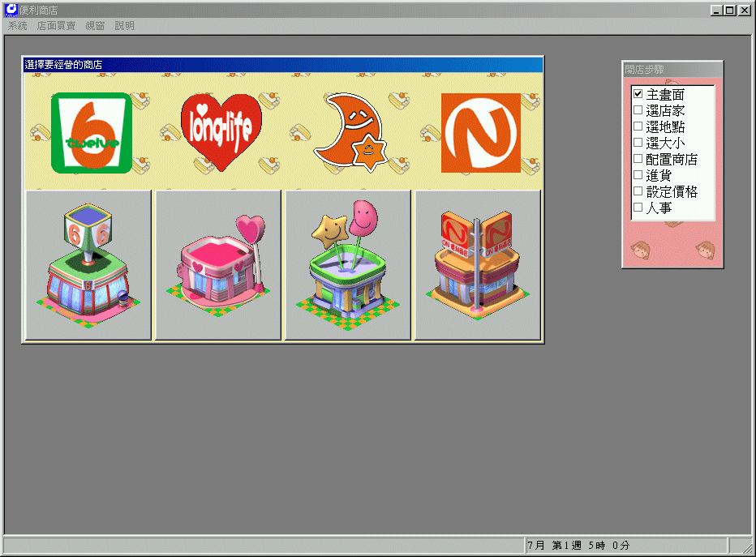Open the 店面買賣 menu
Image resolution: width=756 pixels, height=557 pixels.
pyautogui.click(x=56, y=26)
